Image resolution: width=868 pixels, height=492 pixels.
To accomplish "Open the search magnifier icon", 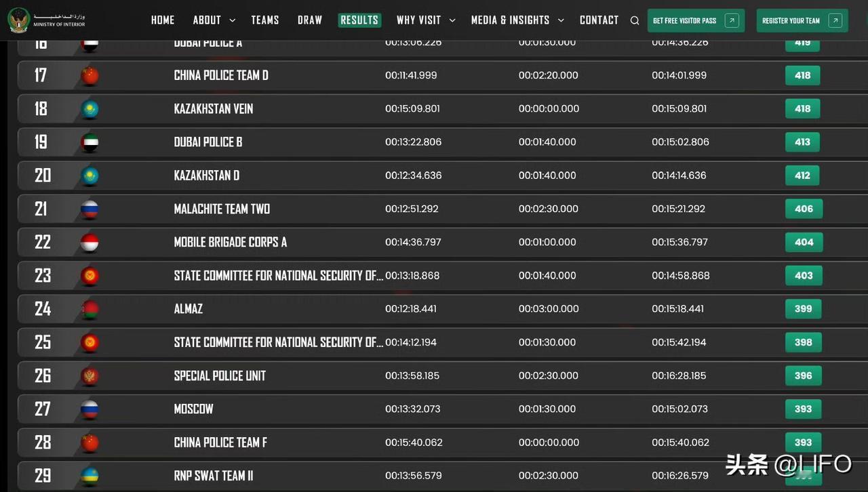I will (635, 20).
